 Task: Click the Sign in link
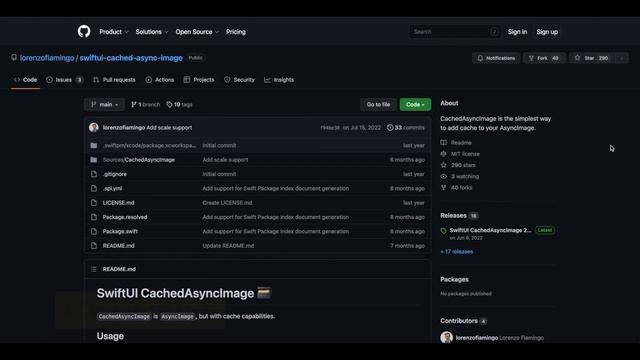(517, 32)
